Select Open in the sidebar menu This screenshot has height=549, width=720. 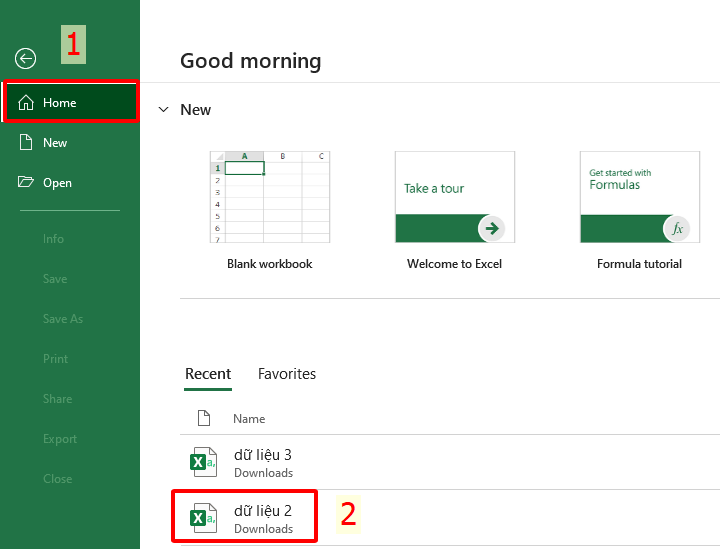70,182
